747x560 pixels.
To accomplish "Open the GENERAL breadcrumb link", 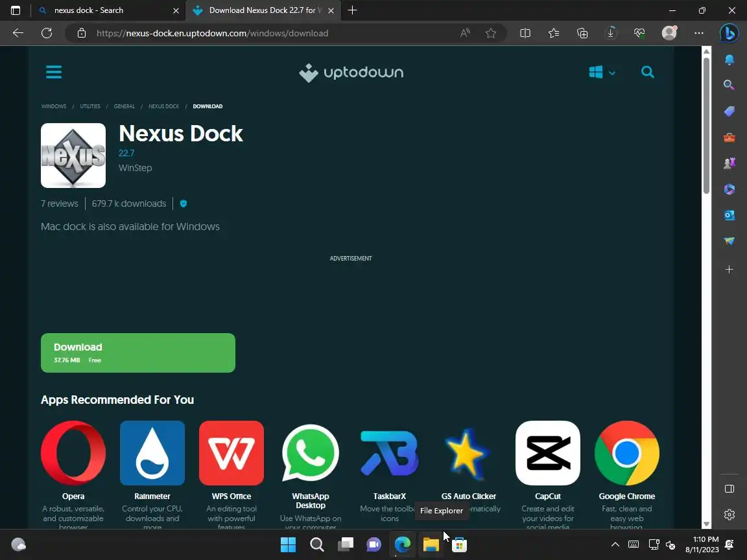I will (x=124, y=106).
